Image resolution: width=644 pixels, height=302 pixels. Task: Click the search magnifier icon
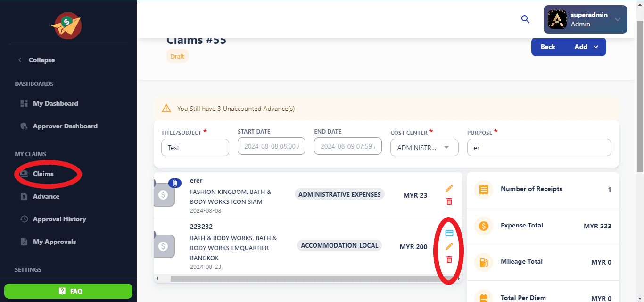coord(525,19)
